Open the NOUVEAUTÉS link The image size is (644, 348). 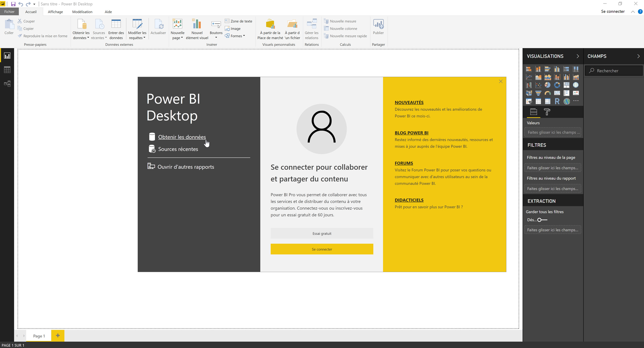pos(409,102)
